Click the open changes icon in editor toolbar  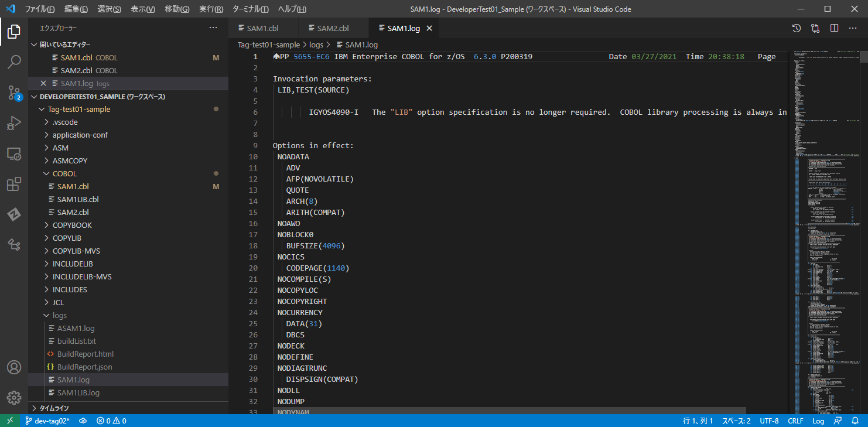pyautogui.click(x=815, y=28)
